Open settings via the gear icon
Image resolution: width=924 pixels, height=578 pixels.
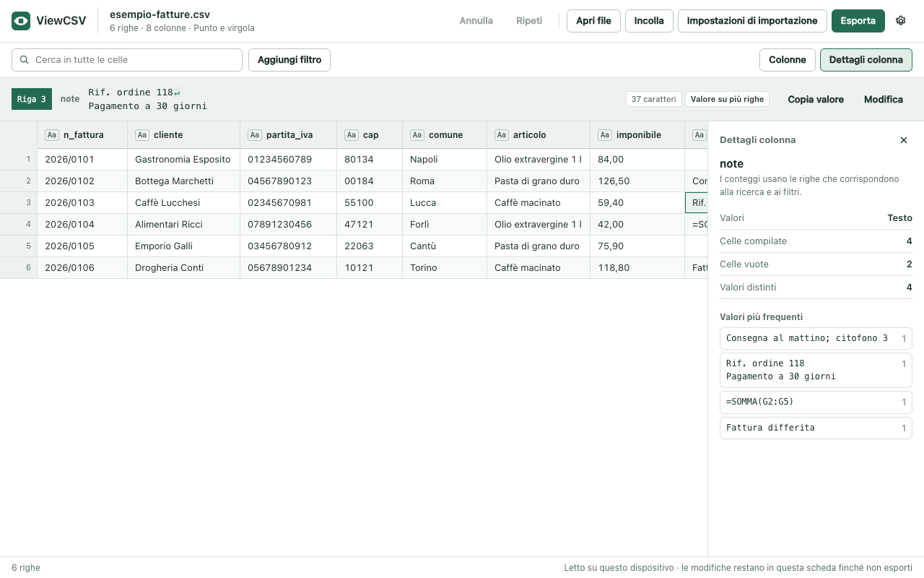[900, 21]
